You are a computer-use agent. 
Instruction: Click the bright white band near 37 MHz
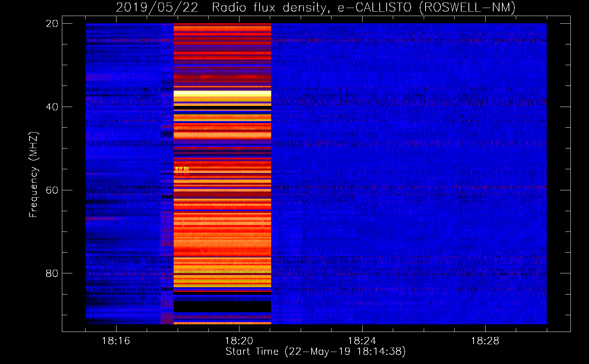(222, 94)
